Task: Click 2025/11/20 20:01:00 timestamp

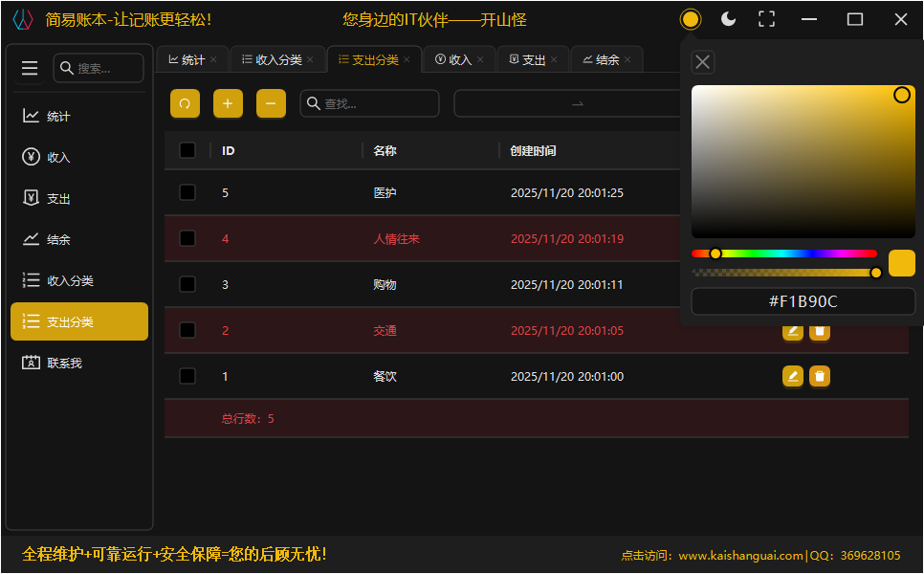Action: pos(567,377)
